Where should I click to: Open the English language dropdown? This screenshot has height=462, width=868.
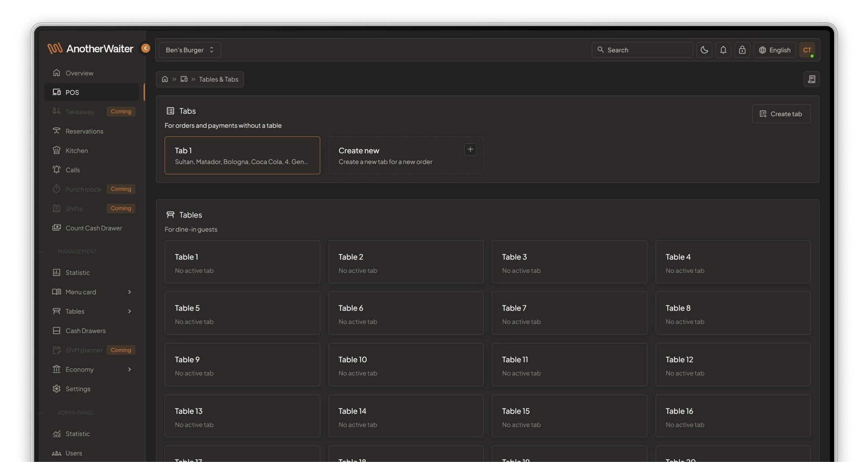click(x=774, y=50)
